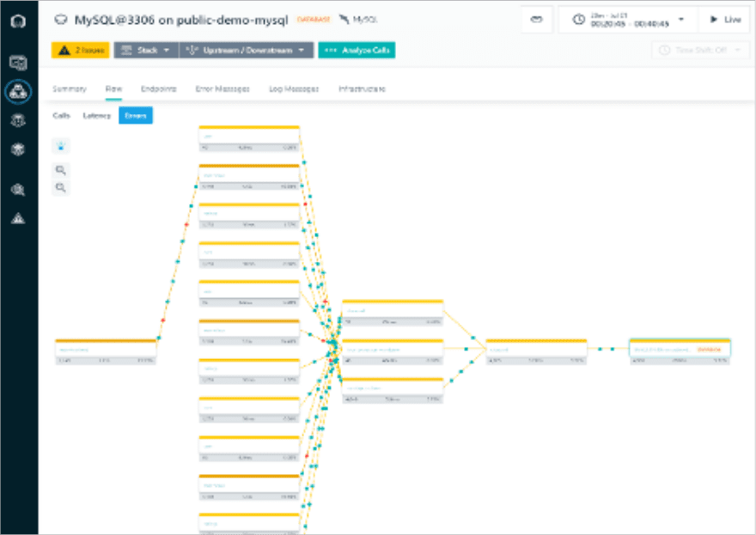The image size is (756, 535).
Task: Select the highlighted MySQL database node
Action: coord(680,352)
